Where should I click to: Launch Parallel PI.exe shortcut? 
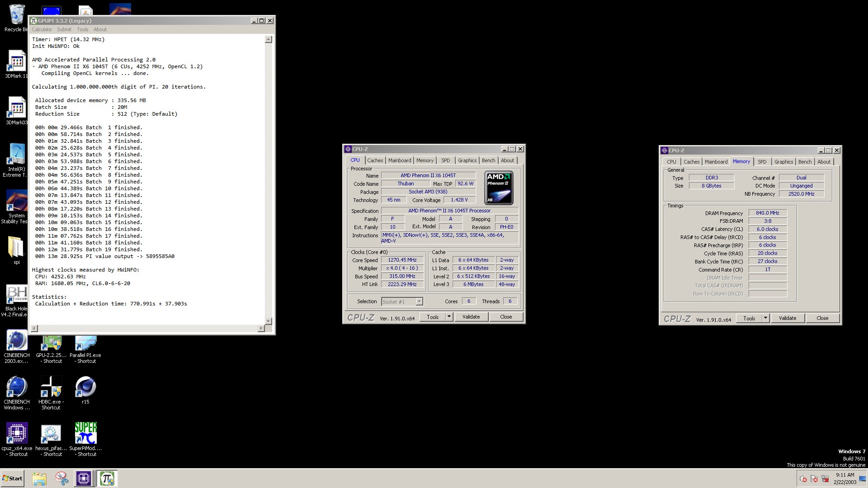pos(85,350)
